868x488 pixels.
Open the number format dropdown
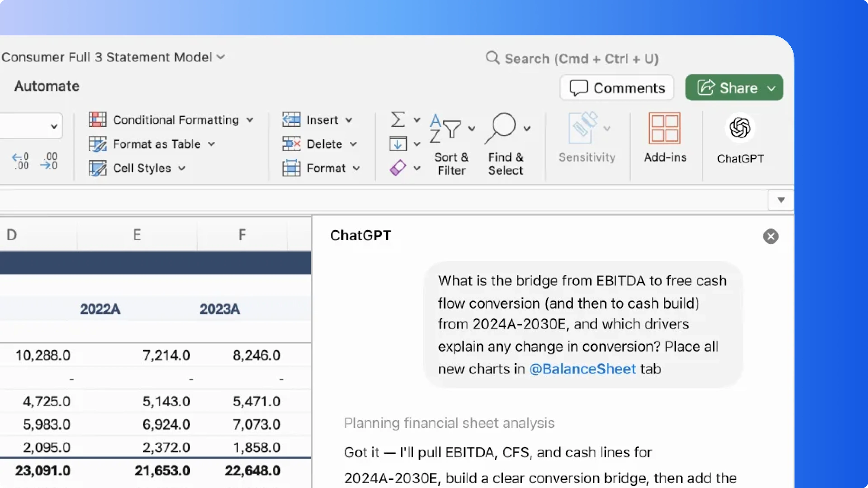(54, 126)
